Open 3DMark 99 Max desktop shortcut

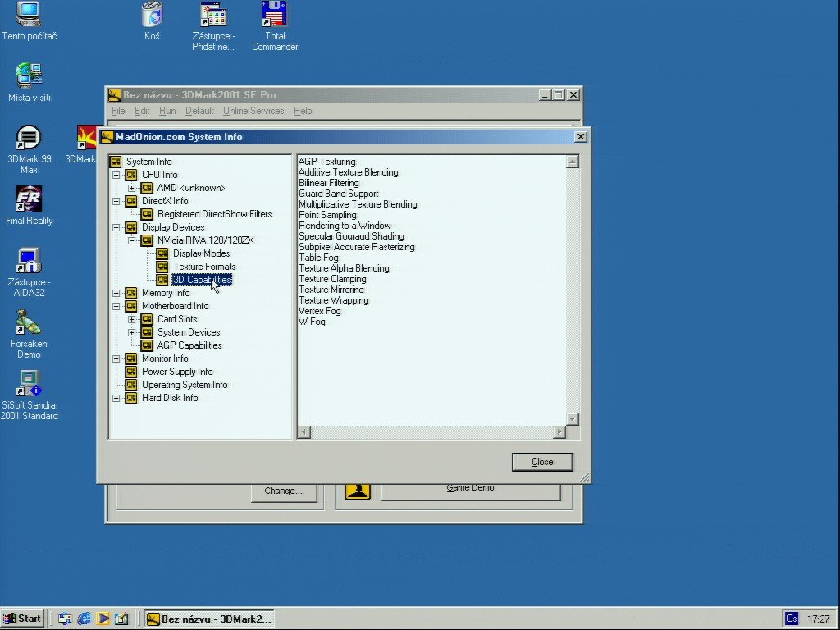click(x=29, y=138)
